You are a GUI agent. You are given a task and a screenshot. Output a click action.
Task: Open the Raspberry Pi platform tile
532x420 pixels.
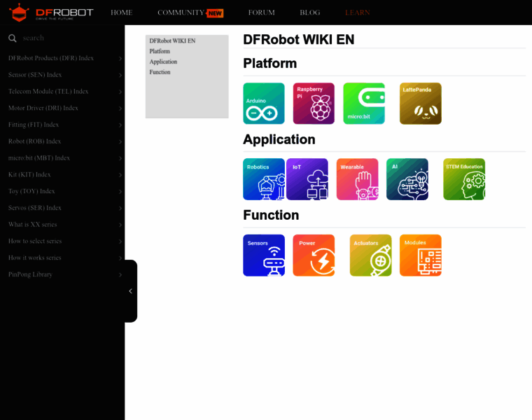(314, 104)
